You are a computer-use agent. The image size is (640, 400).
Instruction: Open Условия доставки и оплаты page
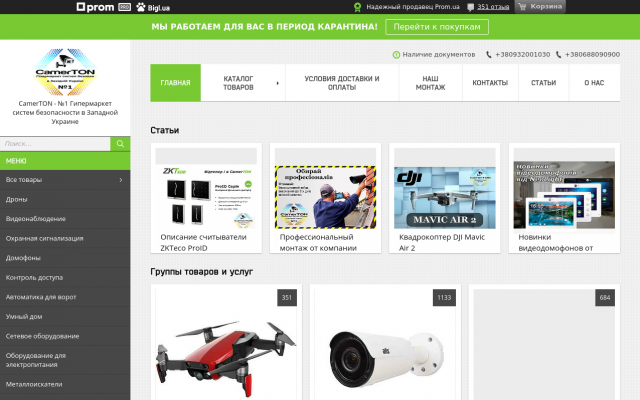tap(342, 83)
